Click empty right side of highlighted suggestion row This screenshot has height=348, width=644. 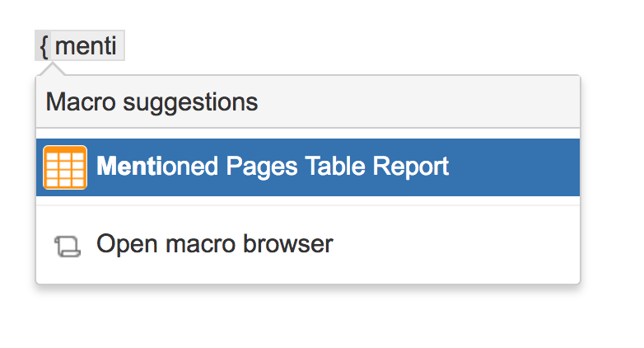coord(519,167)
